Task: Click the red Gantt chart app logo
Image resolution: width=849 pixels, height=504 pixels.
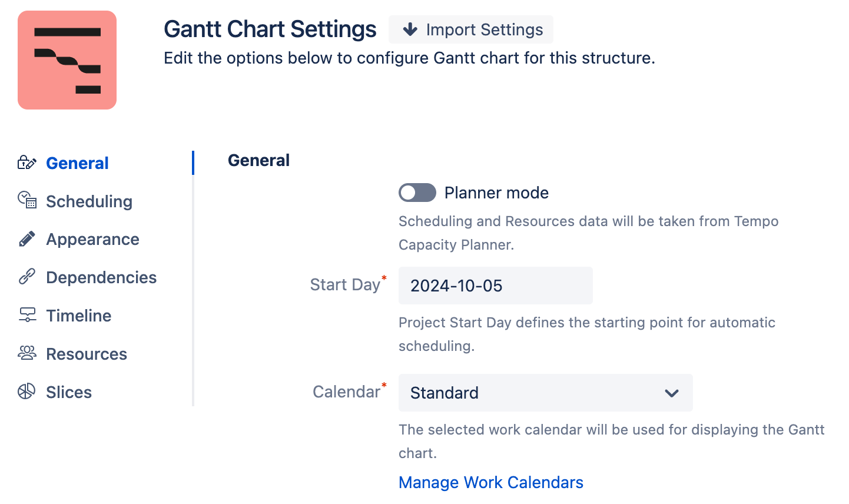Action: click(x=67, y=59)
